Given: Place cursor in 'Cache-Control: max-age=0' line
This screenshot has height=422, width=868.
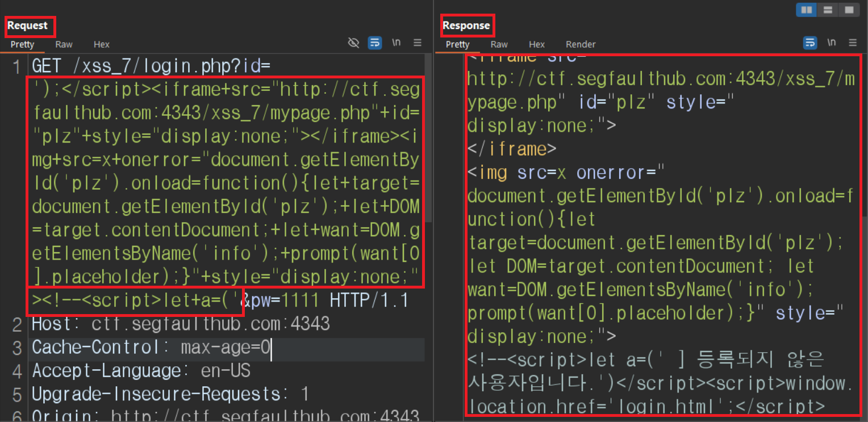Looking at the screenshot, I should tap(151, 347).
